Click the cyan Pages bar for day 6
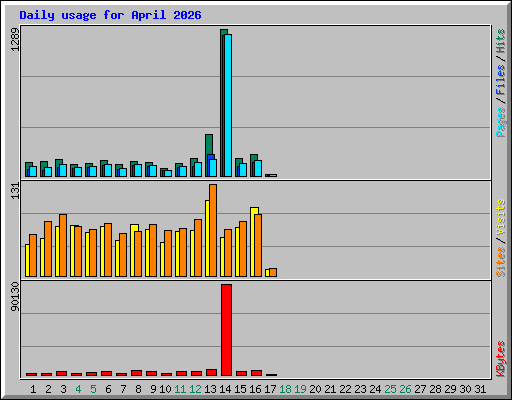This screenshot has width=512, height=400. click(108, 170)
